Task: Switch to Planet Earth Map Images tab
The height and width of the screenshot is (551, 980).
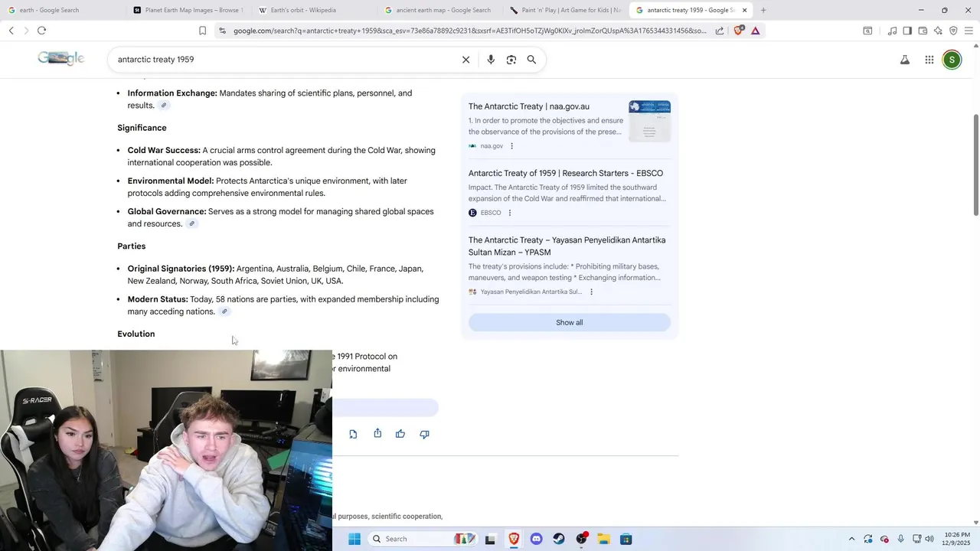Action: point(187,10)
